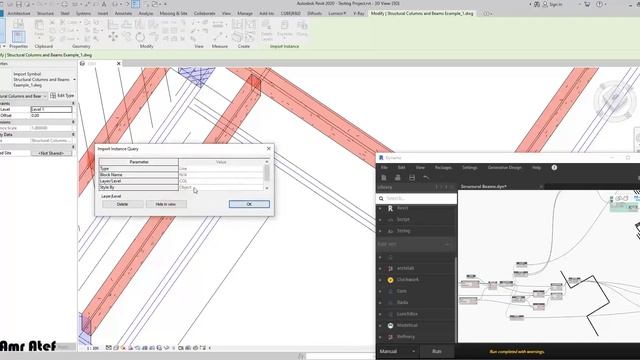Open the Import Symbol type selector dropdown

tap(74, 80)
